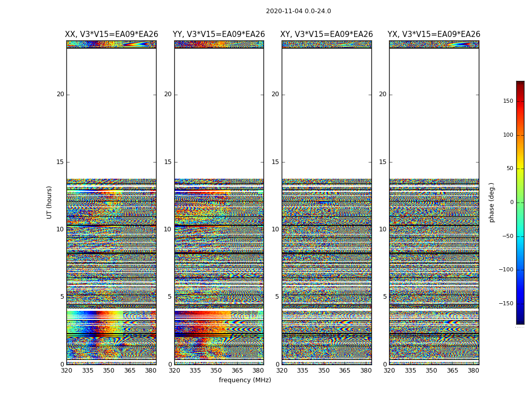
Task: Click the UT (hours) axis label
Action: (x=49, y=202)
